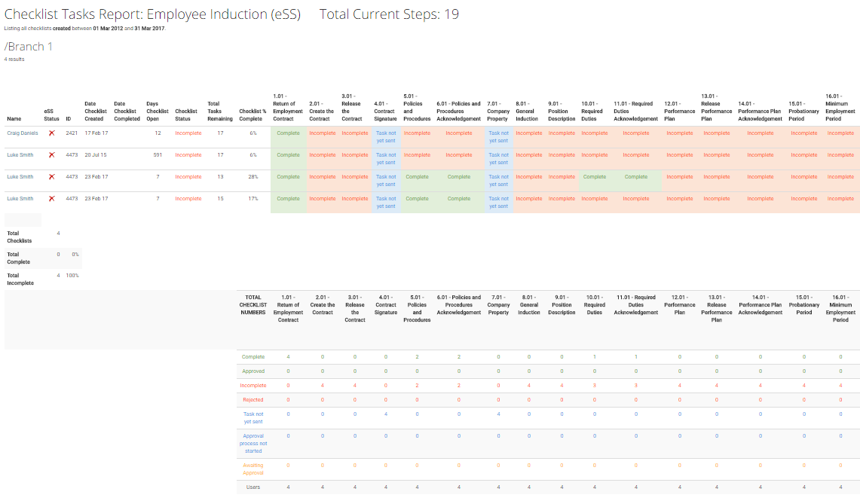
Task: Click tasks remaining value 13
Action: click(221, 177)
